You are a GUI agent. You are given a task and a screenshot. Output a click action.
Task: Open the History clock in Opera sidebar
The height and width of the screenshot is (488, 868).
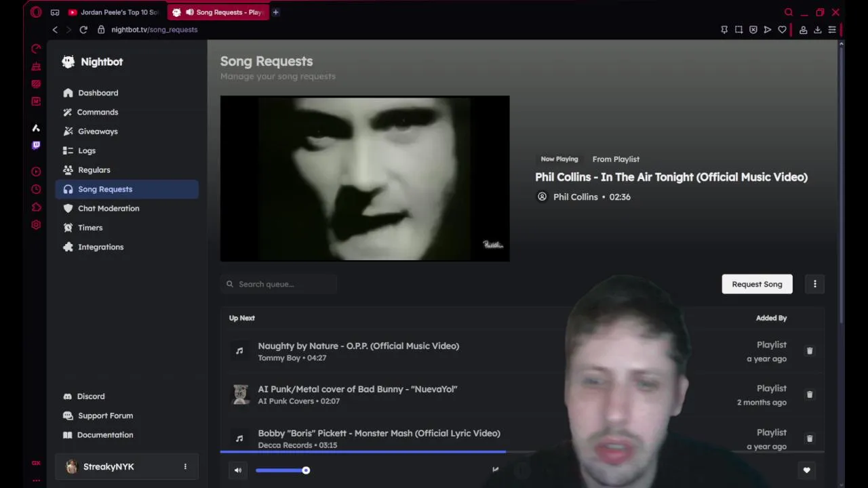pyautogui.click(x=36, y=190)
